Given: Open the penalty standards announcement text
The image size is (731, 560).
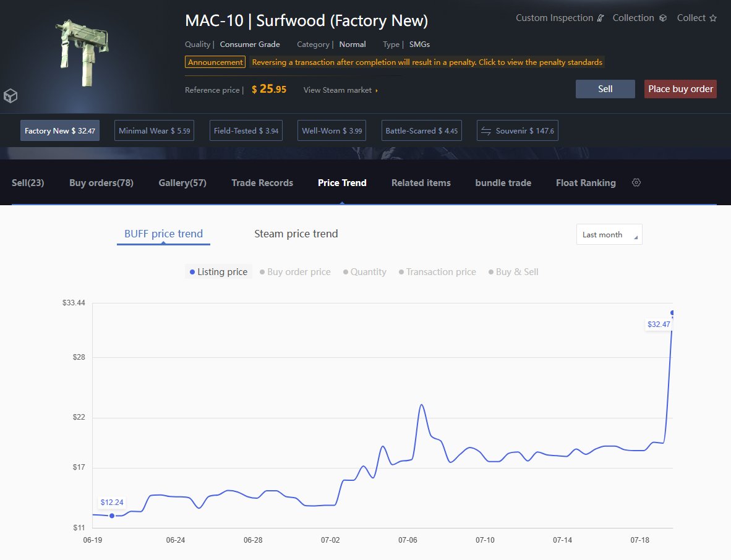Looking at the screenshot, I should coord(427,62).
